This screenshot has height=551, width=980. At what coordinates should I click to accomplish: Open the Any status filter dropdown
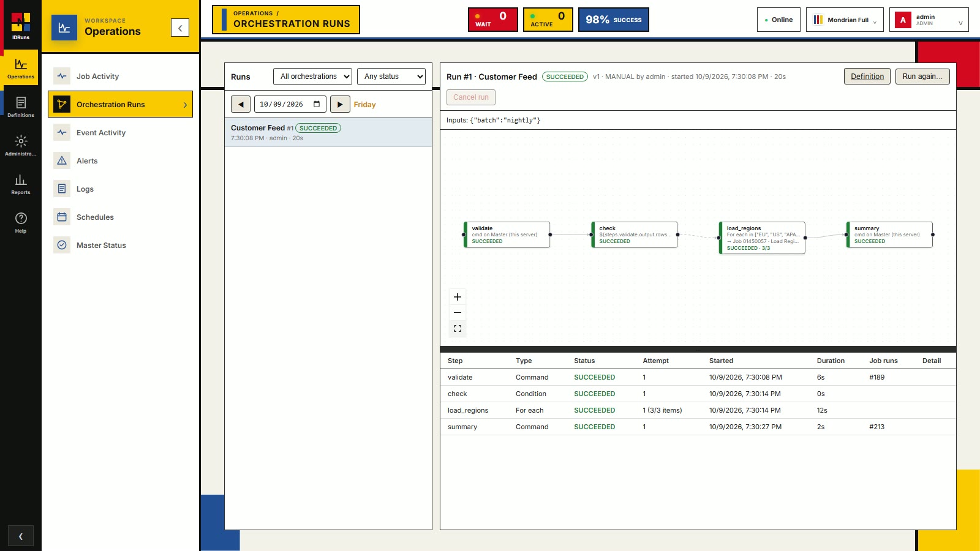[391, 77]
